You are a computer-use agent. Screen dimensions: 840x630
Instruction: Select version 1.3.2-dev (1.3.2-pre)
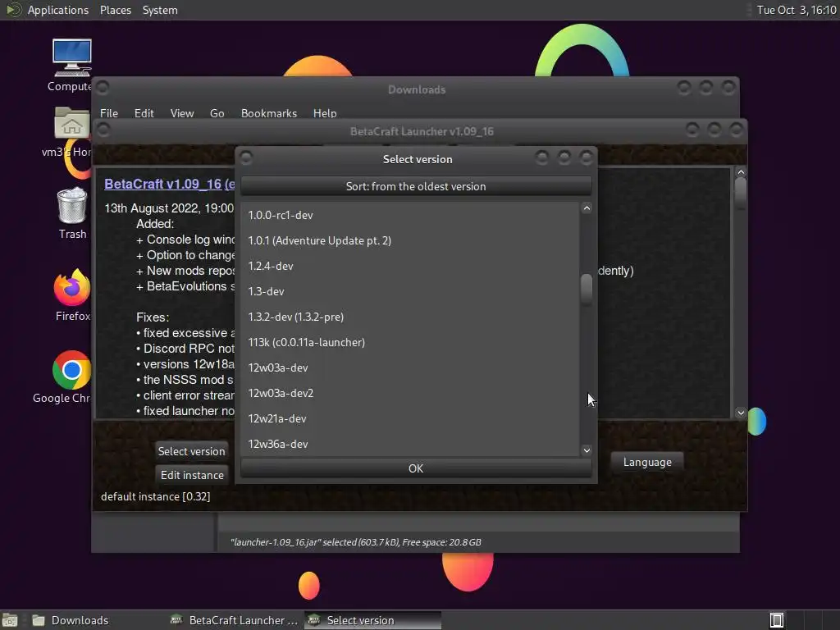click(x=410, y=317)
